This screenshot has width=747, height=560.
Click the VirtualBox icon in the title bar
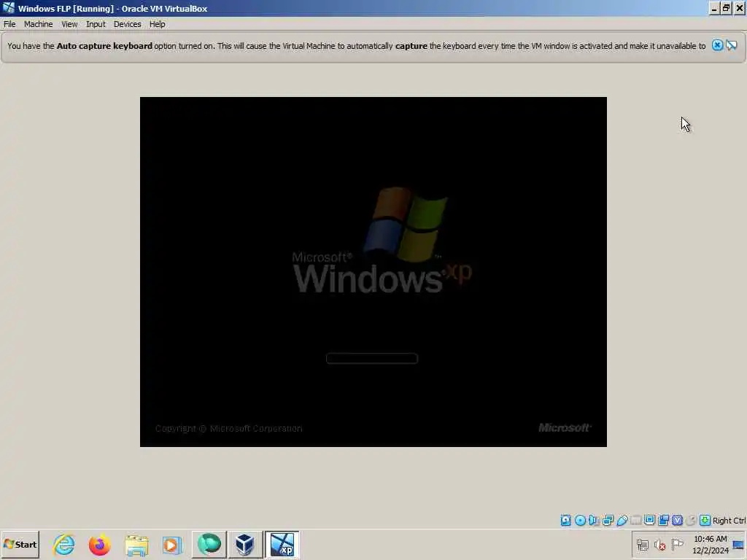pos(8,8)
